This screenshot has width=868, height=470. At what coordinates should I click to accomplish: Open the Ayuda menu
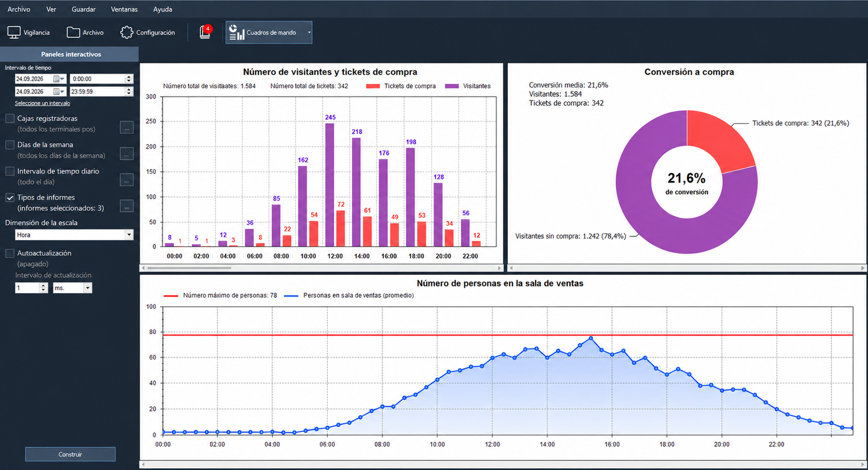coord(163,9)
